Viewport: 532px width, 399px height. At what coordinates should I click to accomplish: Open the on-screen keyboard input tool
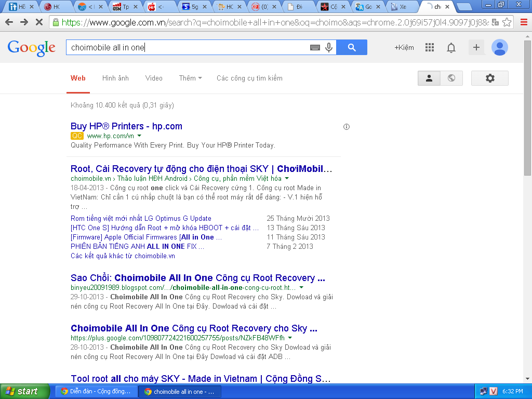[315, 47]
